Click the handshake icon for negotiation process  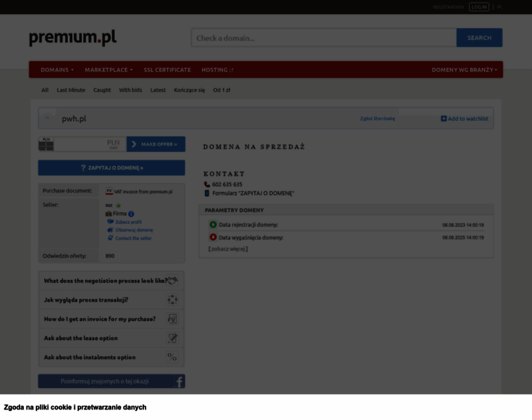click(172, 281)
